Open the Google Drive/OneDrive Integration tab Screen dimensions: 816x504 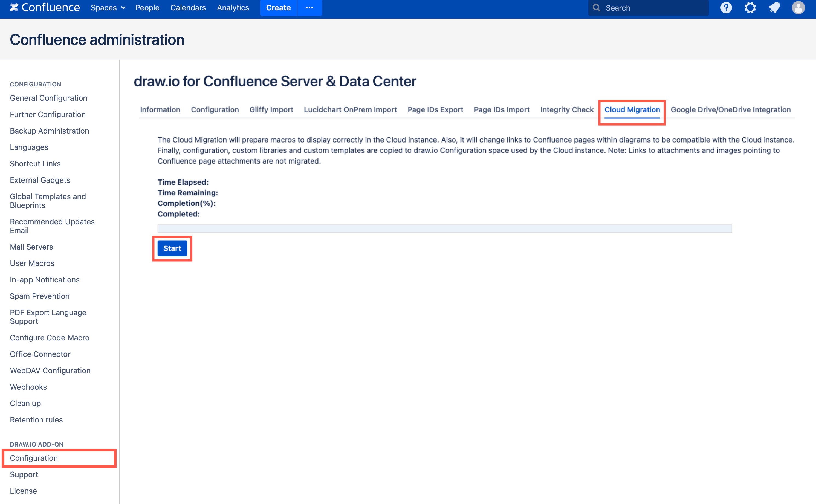[x=730, y=109]
